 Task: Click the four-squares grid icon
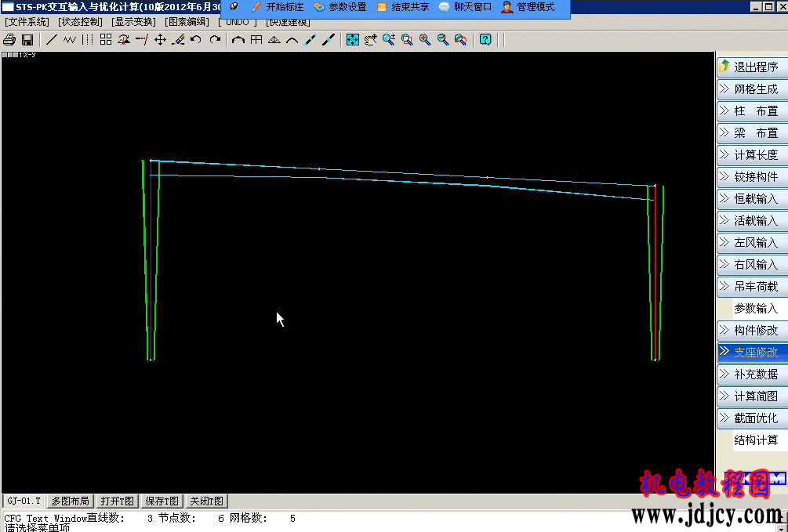(106, 40)
